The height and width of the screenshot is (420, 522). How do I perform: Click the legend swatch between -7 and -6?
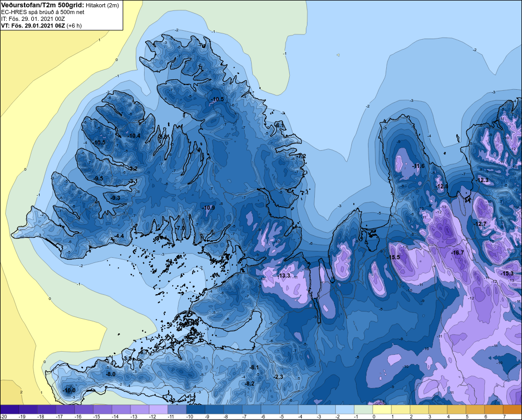[x=252, y=410]
